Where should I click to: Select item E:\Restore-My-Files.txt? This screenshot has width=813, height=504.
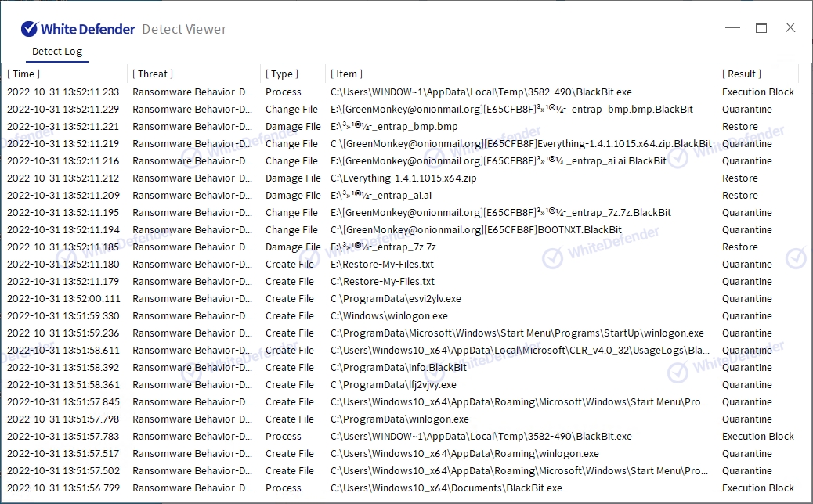pyautogui.click(x=382, y=265)
